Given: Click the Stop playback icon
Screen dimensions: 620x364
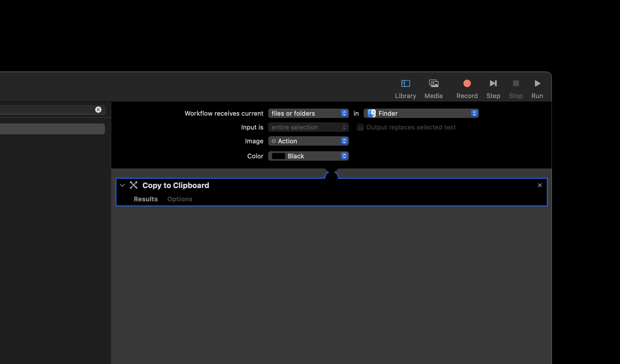Looking at the screenshot, I should pos(516,83).
